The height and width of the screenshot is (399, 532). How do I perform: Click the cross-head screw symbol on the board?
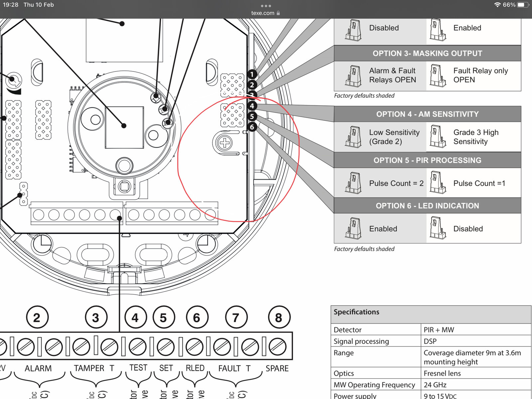[225, 143]
